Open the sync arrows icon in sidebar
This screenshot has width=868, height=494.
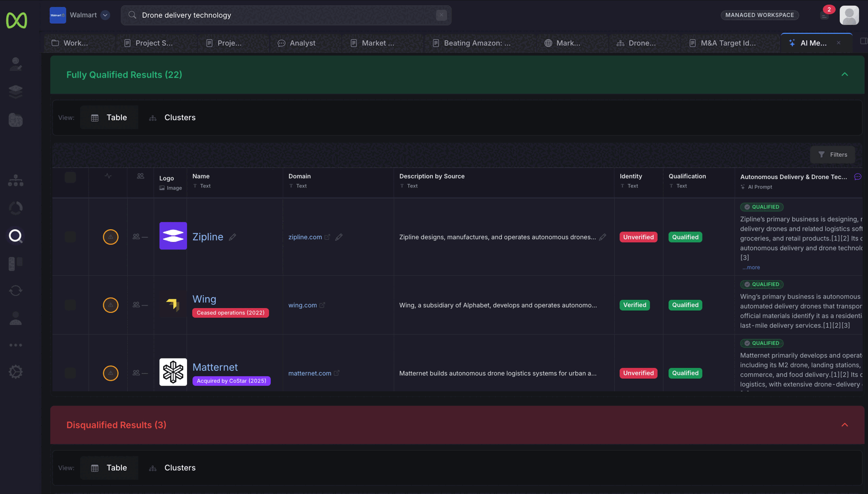16,291
